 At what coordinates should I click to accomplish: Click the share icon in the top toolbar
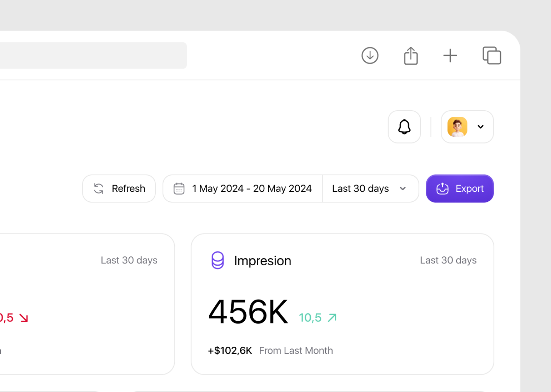[x=411, y=56]
